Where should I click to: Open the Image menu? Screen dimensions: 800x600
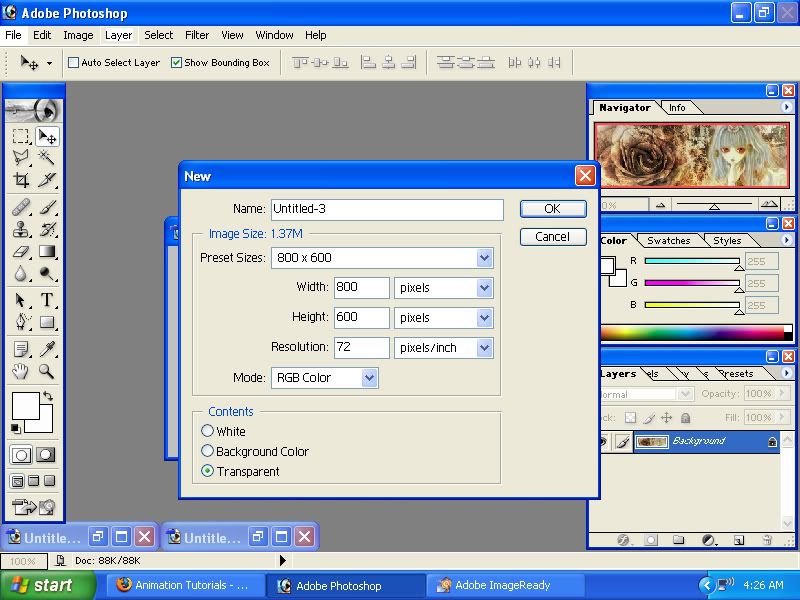78,35
